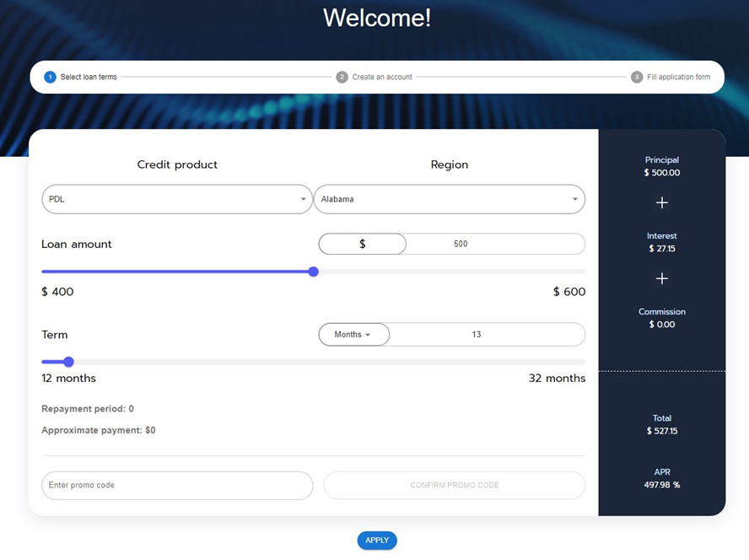The width and height of the screenshot is (749, 560).
Task: Click the term slider handle
Action: [69, 362]
